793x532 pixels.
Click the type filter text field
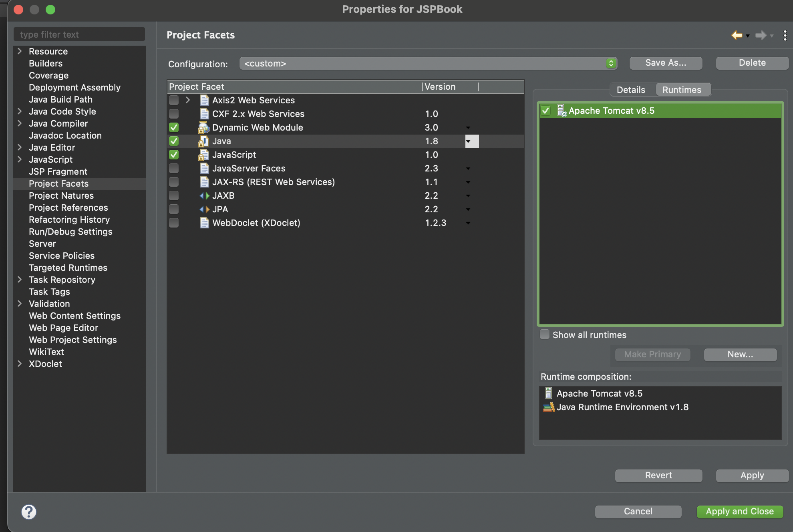pos(79,34)
